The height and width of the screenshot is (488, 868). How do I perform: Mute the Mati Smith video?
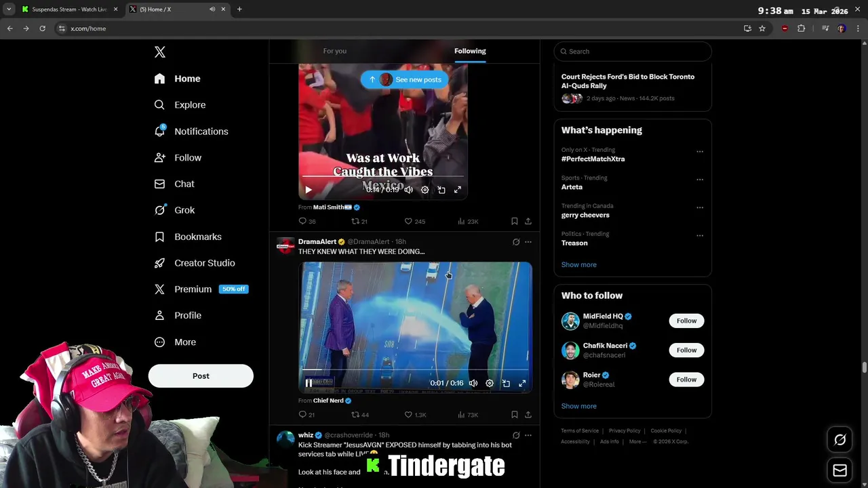(409, 190)
